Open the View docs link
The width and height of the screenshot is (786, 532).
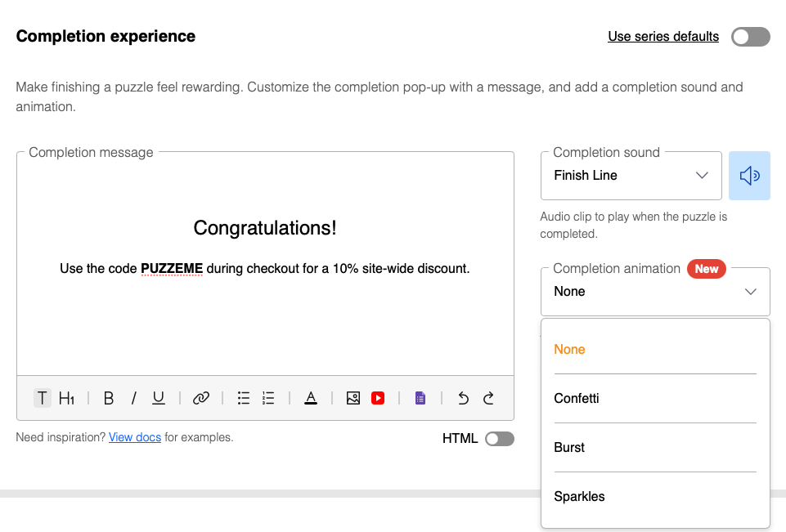pyautogui.click(x=135, y=437)
